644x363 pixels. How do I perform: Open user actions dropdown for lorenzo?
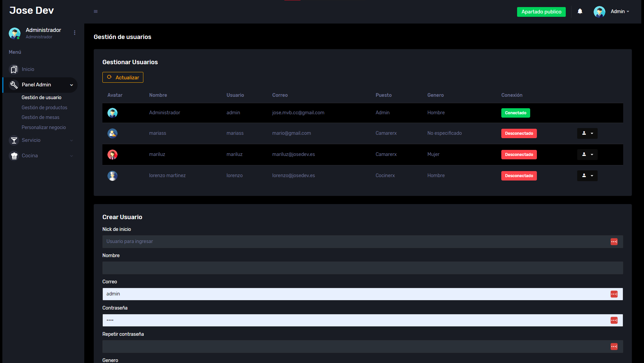point(587,176)
